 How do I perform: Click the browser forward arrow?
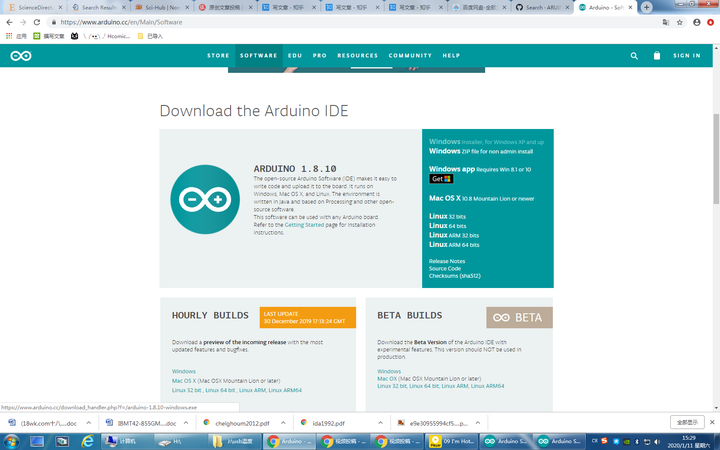pyautogui.click(x=23, y=22)
